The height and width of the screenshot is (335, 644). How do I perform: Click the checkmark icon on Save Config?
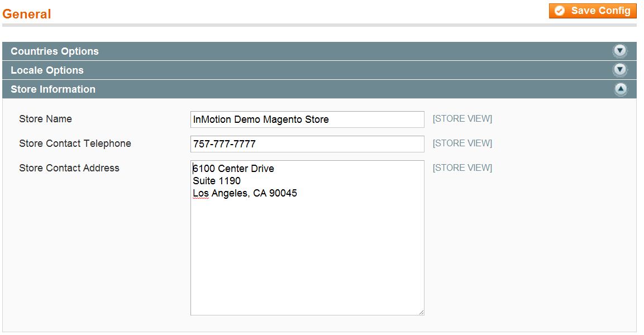pyautogui.click(x=560, y=11)
